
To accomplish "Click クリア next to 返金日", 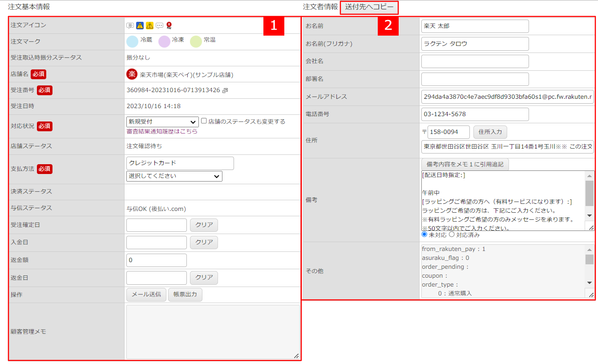I will (x=204, y=278).
